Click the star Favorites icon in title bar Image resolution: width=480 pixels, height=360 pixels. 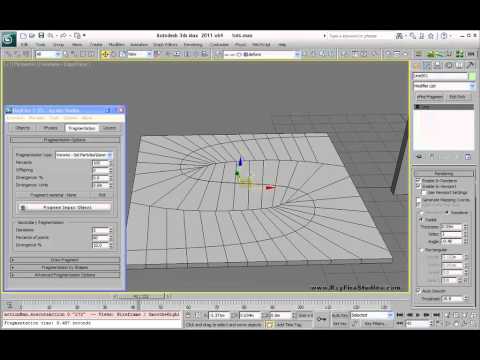point(431,36)
